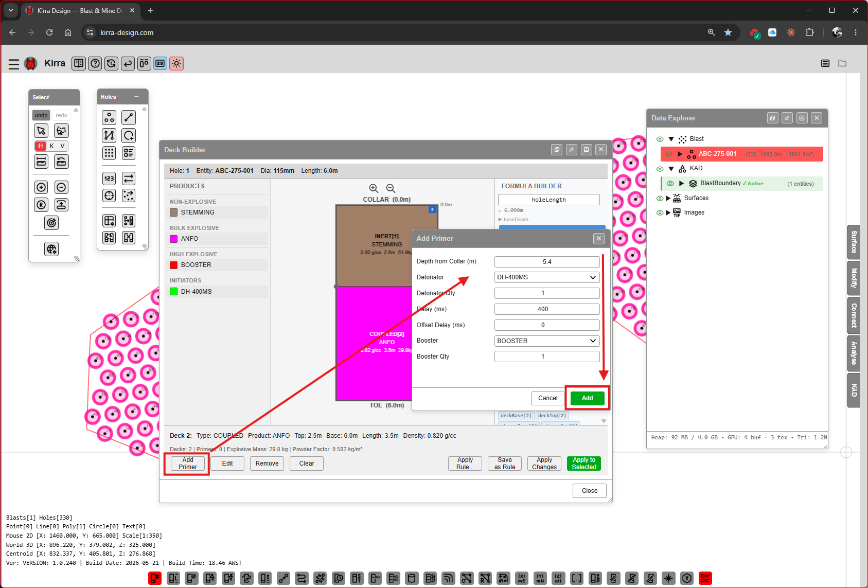Toggle the 2D view mode button
This screenshot has width=868, height=588.
(161, 63)
